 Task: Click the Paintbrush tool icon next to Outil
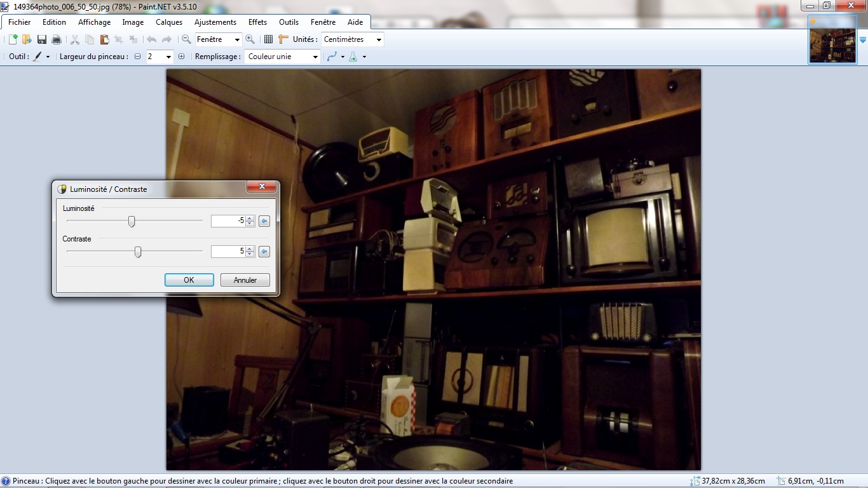(x=37, y=57)
